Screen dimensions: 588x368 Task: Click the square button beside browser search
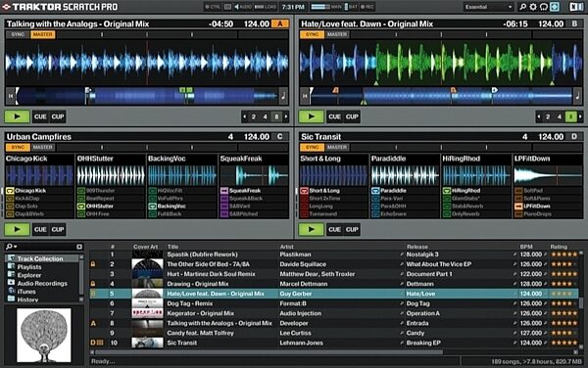79,247
